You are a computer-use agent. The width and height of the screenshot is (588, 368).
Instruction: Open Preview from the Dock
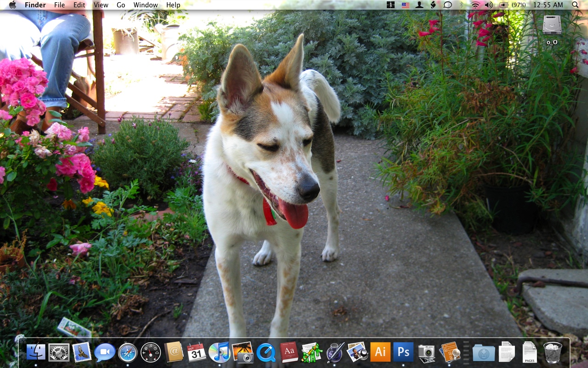(357, 352)
